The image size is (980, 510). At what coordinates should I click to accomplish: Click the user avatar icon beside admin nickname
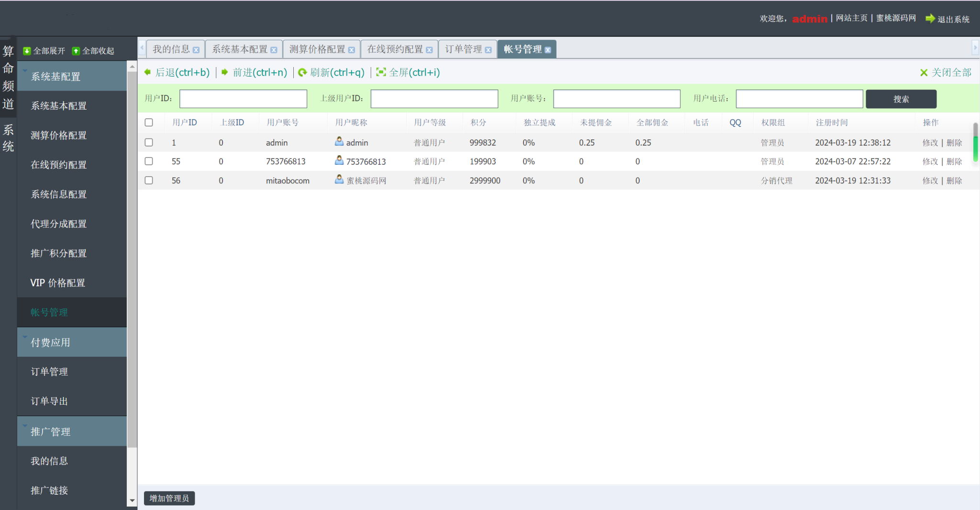[339, 141]
